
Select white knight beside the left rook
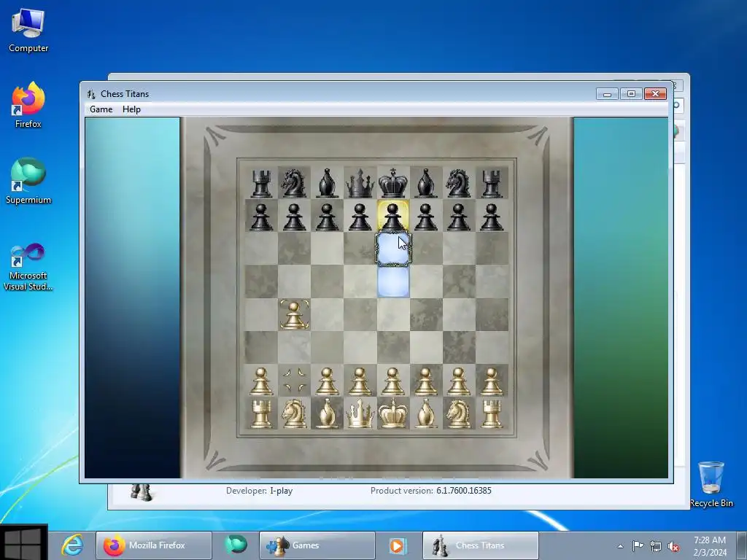pyautogui.click(x=294, y=413)
